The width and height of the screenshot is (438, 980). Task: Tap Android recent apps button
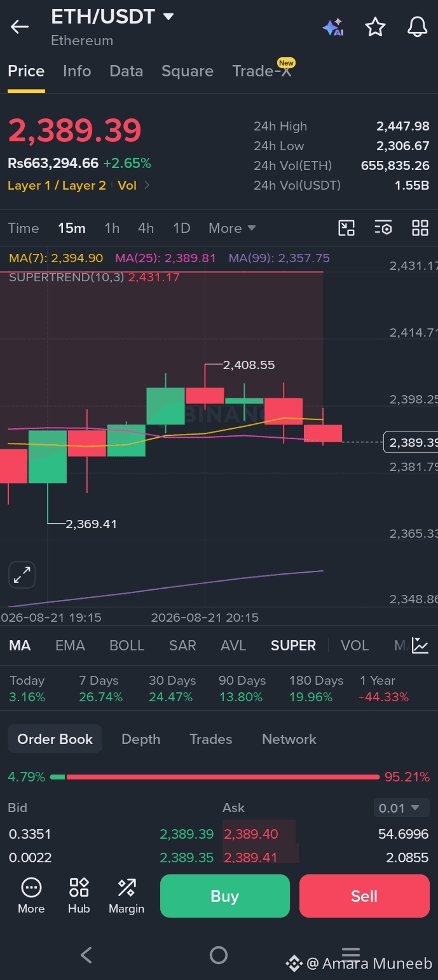click(x=351, y=953)
